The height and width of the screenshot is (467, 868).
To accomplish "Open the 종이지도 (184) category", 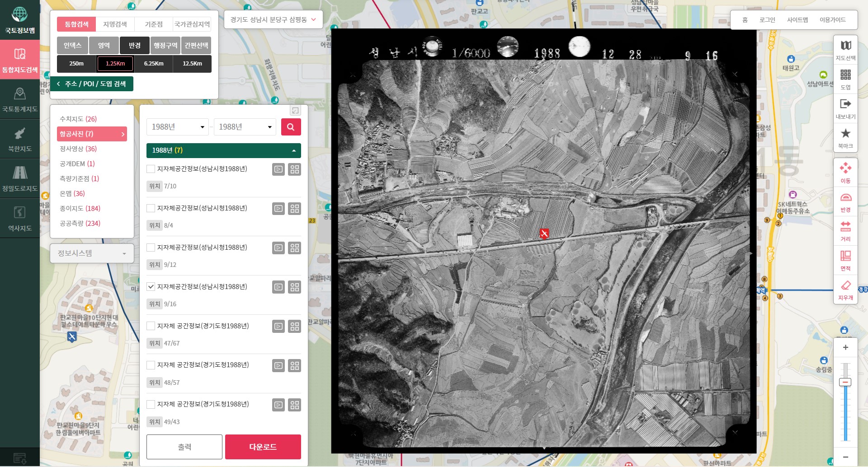I will click(80, 209).
